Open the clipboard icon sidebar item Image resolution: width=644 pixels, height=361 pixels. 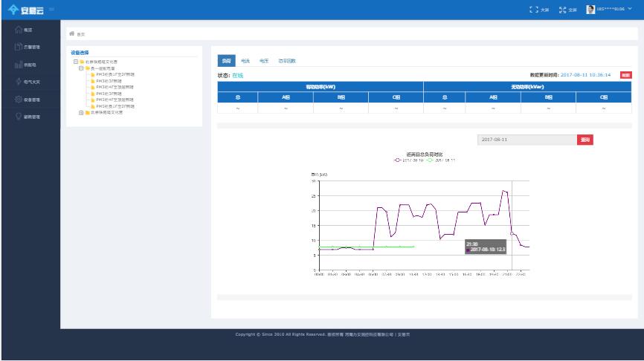[x=18, y=47]
